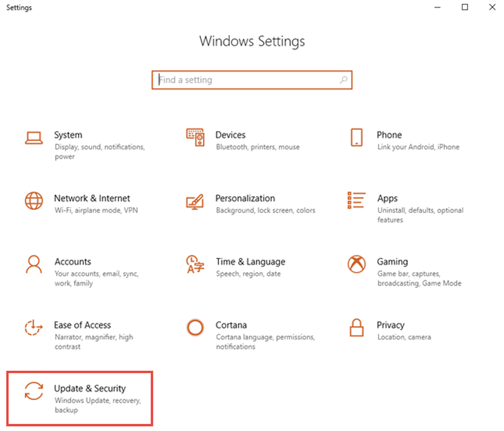Go to Phone settings title

pyautogui.click(x=389, y=135)
